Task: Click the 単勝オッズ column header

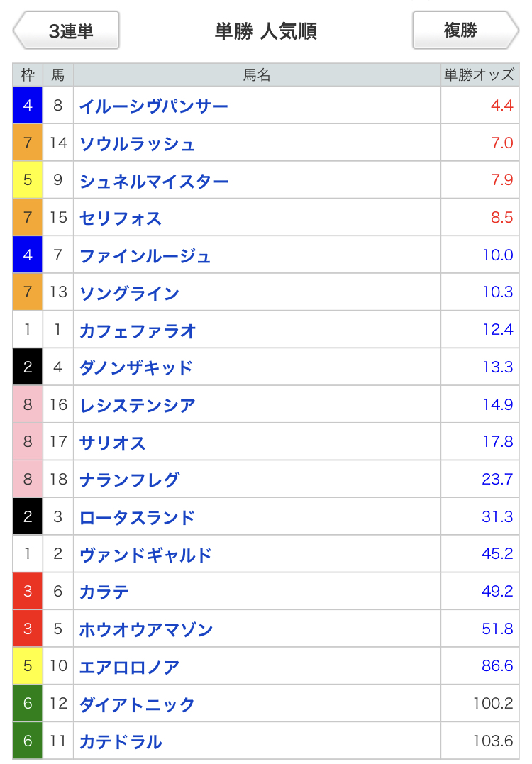Action: pyautogui.click(x=480, y=74)
